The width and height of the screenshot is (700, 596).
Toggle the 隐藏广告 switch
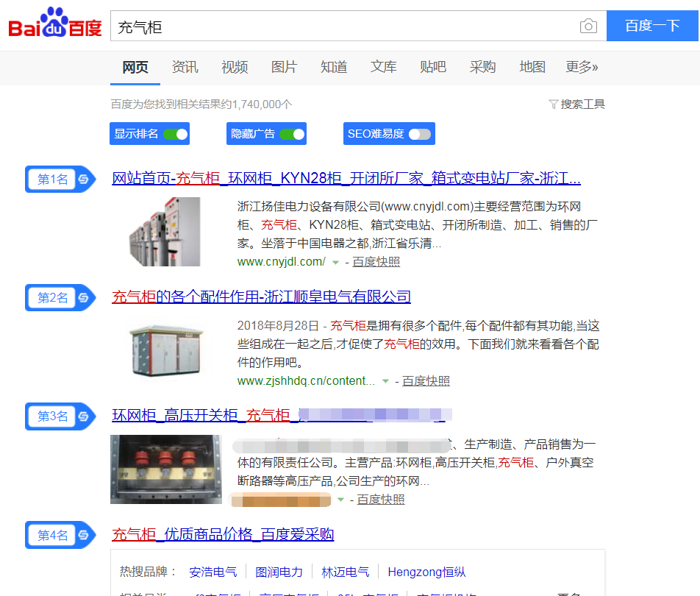(292, 134)
